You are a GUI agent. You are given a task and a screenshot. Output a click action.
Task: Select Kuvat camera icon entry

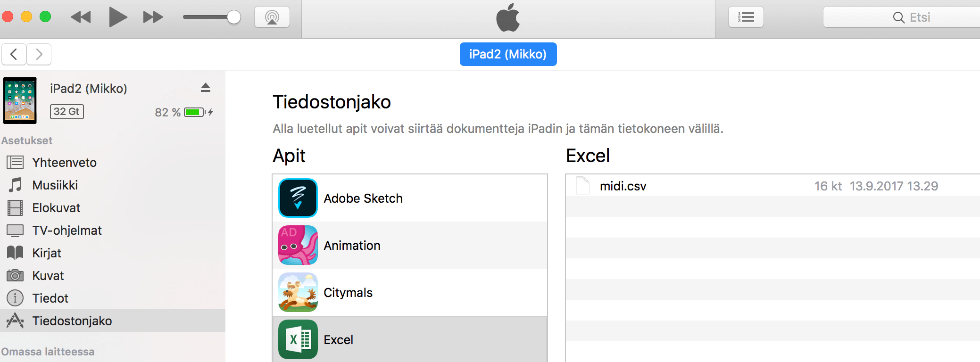[15, 276]
